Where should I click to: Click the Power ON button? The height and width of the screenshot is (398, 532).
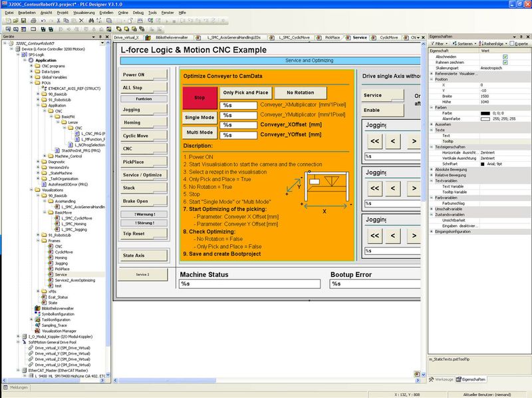[142, 75]
